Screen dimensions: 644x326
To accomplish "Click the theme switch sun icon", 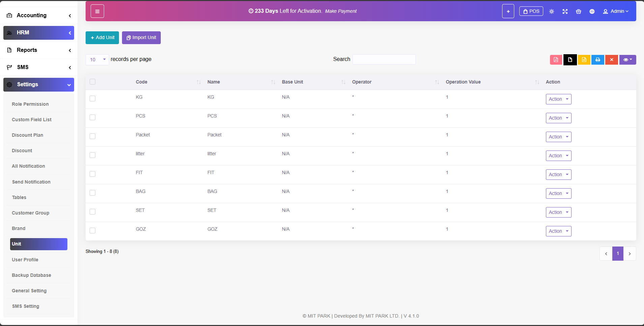I will [551, 11].
